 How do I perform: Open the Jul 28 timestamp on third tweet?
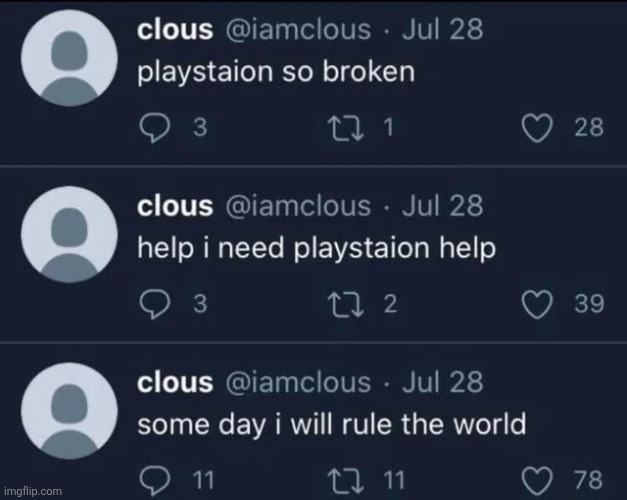point(442,382)
